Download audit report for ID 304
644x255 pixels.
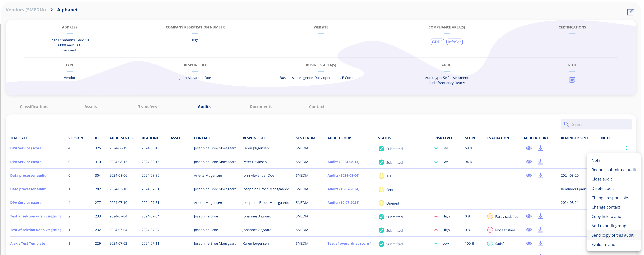tap(540, 175)
